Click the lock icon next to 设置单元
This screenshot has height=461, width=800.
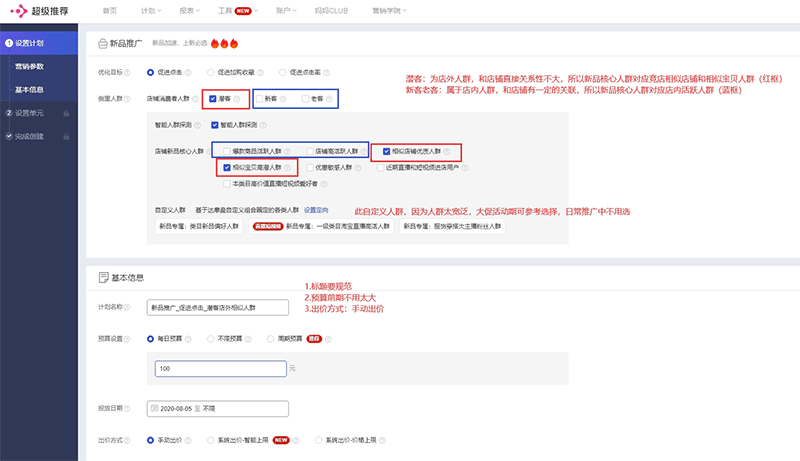[x=65, y=113]
